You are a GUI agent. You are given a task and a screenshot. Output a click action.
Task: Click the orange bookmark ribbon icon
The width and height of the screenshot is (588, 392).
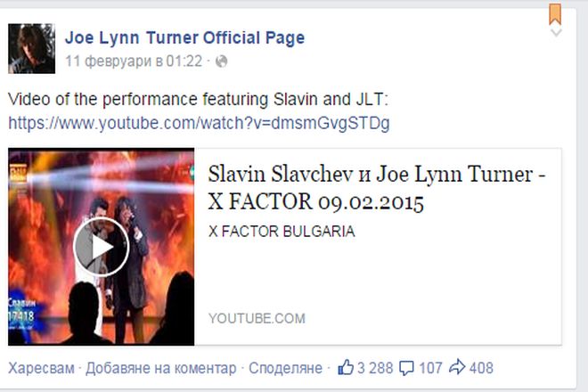555,14
